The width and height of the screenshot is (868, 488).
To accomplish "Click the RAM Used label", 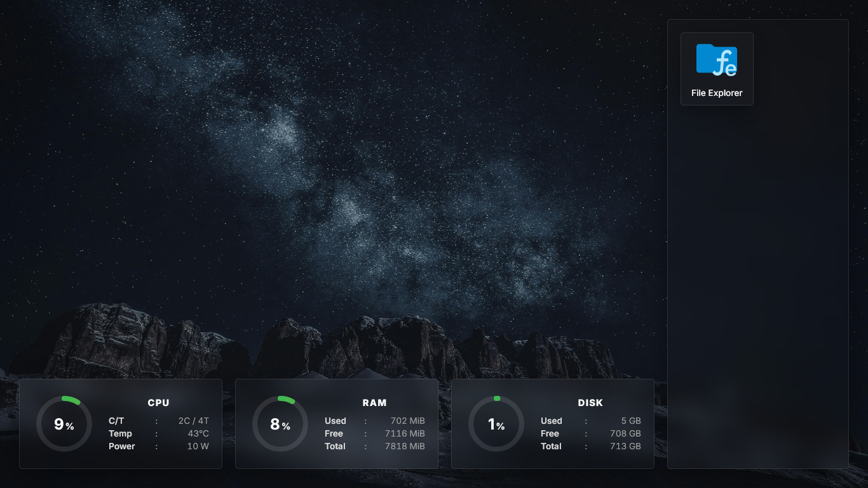I will click(336, 421).
